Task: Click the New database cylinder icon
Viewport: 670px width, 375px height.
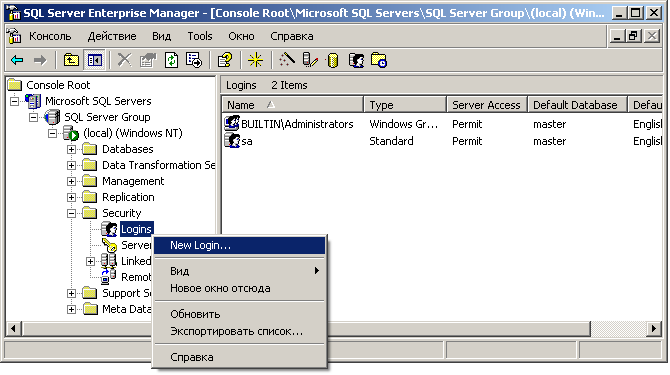Action: pos(333,60)
